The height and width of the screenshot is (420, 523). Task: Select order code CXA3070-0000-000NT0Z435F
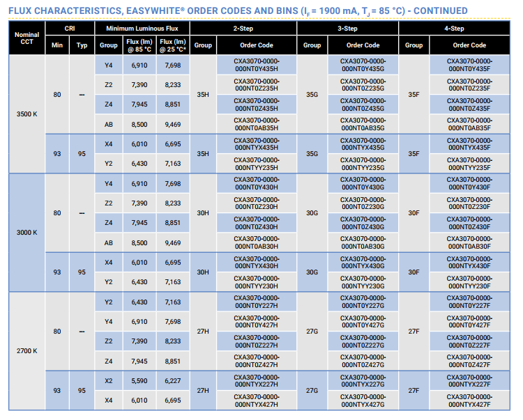(x=469, y=104)
